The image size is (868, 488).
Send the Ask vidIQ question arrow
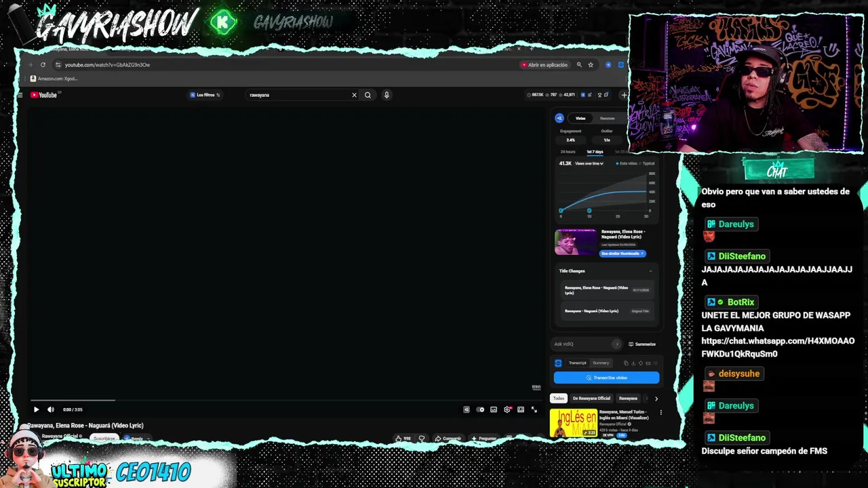point(616,344)
